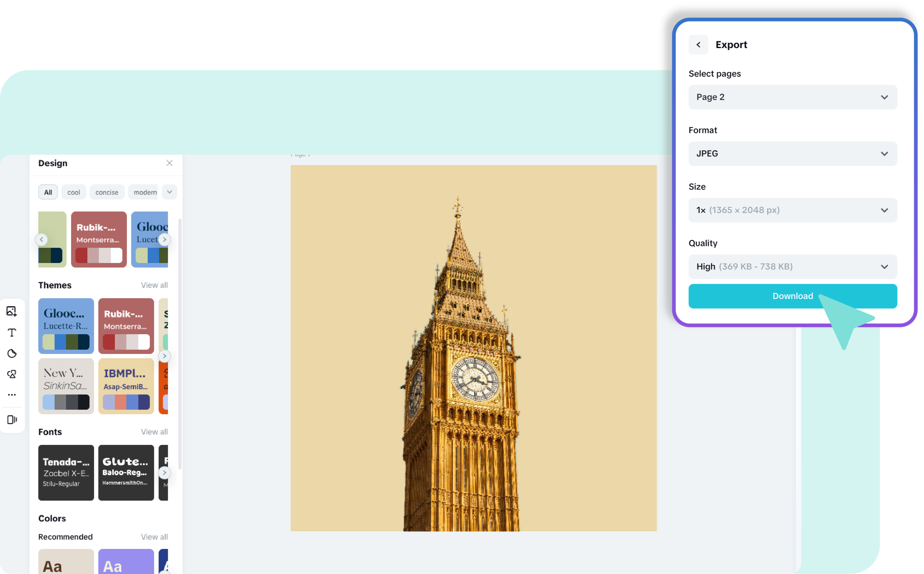Expand the Size 1x dropdown
This screenshot has height=574, width=924.
pyautogui.click(x=793, y=210)
